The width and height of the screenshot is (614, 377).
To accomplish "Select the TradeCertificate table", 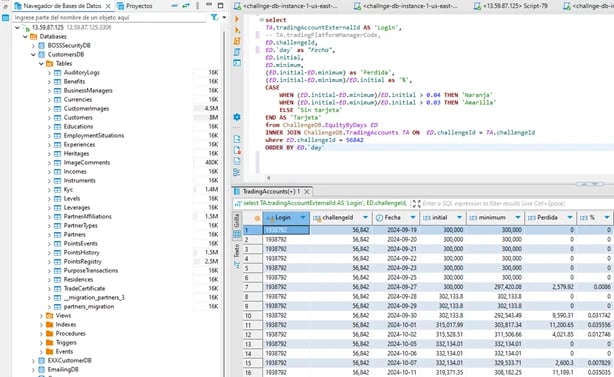I will coord(84,289).
